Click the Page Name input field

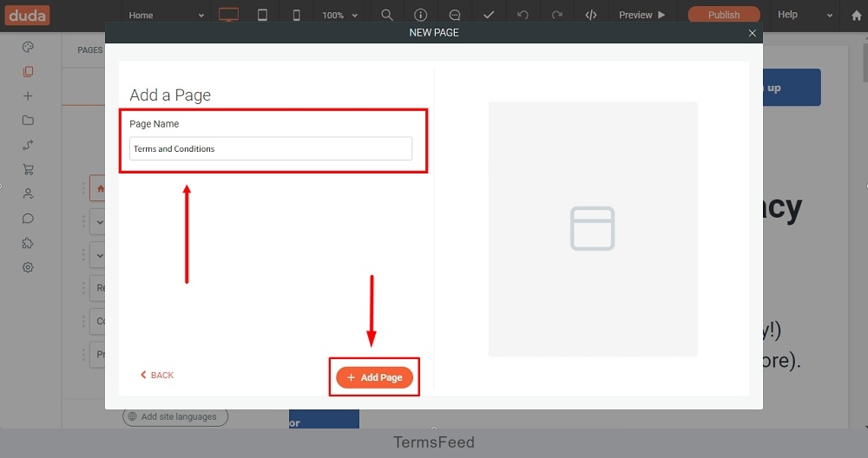click(271, 149)
